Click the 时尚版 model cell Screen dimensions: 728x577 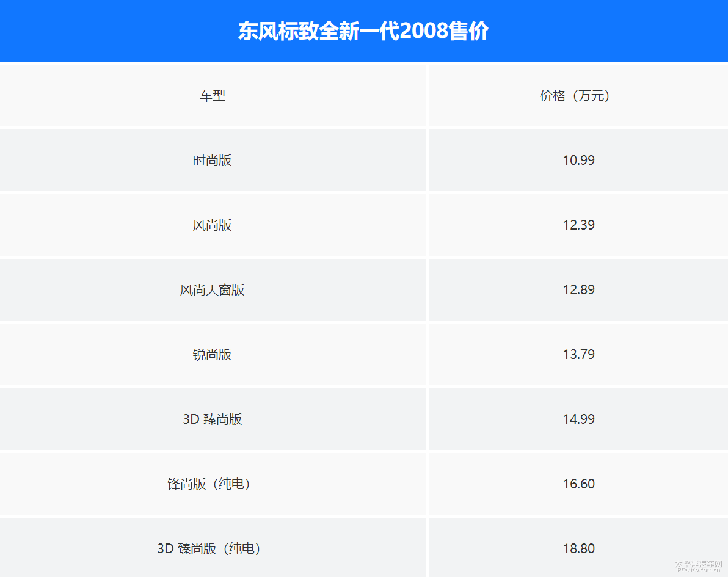click(212, 160)
